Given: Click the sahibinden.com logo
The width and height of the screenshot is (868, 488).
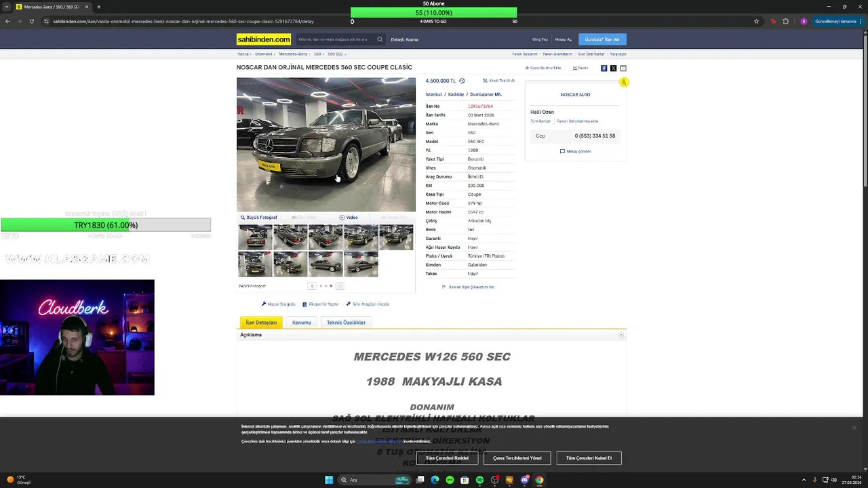Looking at the screenshot, I should coord(264,39).
